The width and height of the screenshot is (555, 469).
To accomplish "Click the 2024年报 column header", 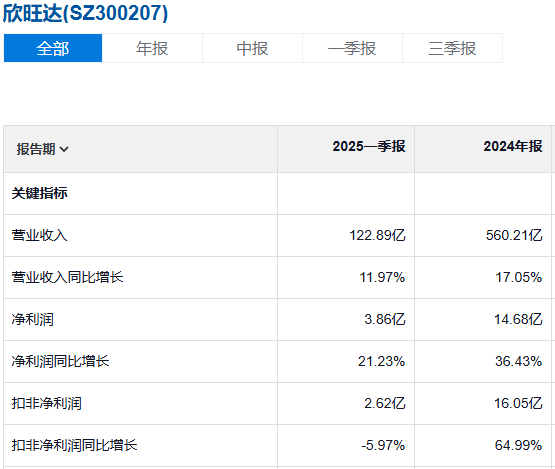I will point(513,146).
